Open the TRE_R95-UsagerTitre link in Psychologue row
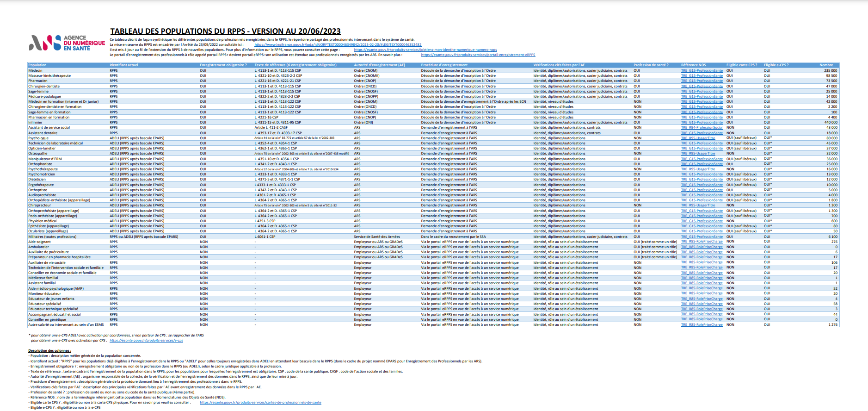The width and height of the screenshot is (868, 411). (x=698, y=138)
